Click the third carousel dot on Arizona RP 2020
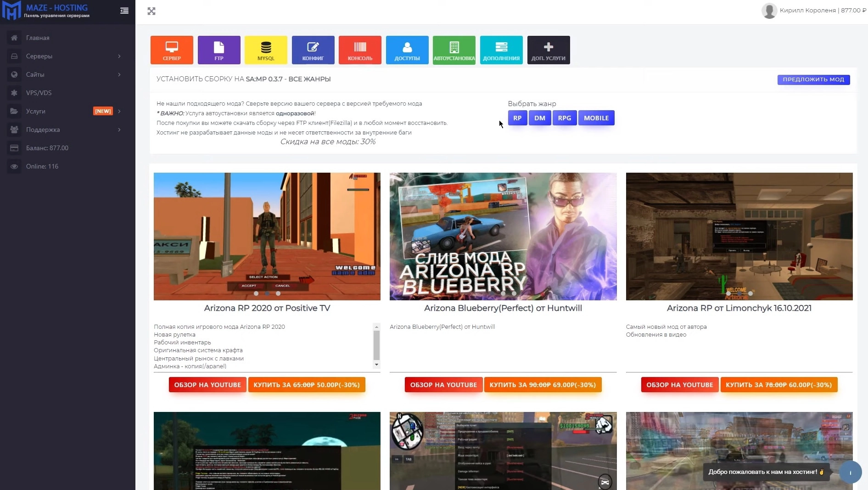 (x=278, y=293)
